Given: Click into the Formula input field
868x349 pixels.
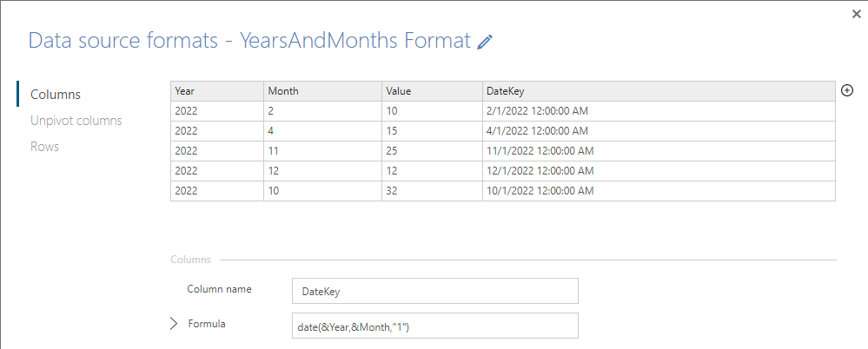Looking at the screenshot, I should [x=435, y=326].
